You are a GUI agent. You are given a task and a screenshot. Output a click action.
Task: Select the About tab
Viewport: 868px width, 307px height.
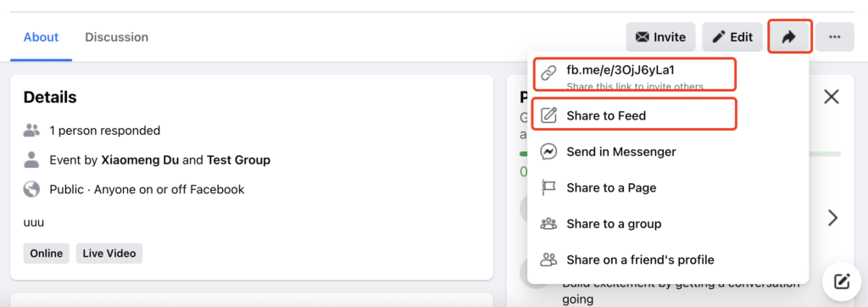click(x=41, y=37)
